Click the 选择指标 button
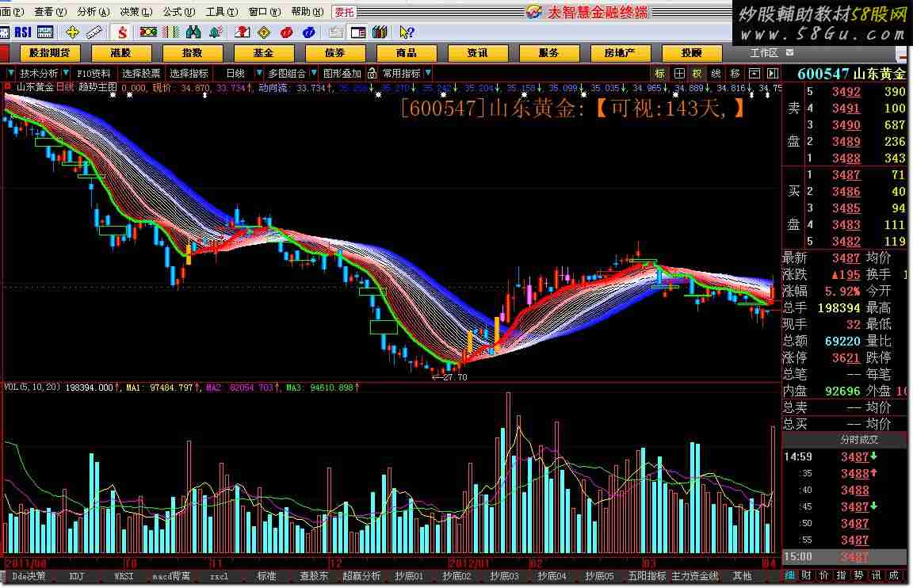This screenshot has width=913, height=588. pyautogui.click(x=189, y=74)
